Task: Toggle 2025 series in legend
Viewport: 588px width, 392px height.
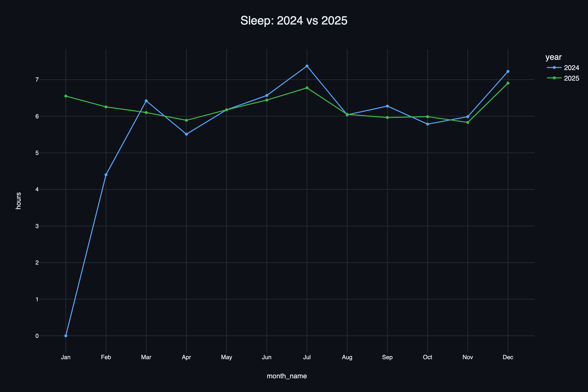Action: tap(571, 78)
